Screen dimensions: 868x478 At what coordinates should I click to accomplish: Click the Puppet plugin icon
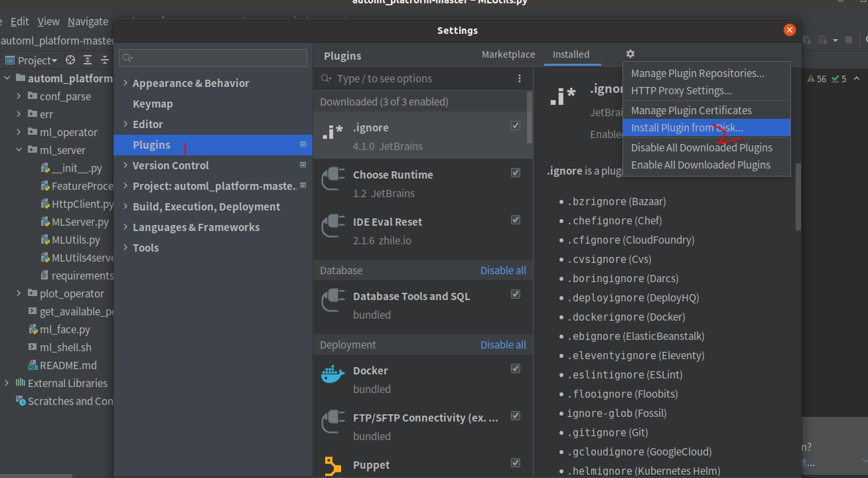tap(333, 467)
